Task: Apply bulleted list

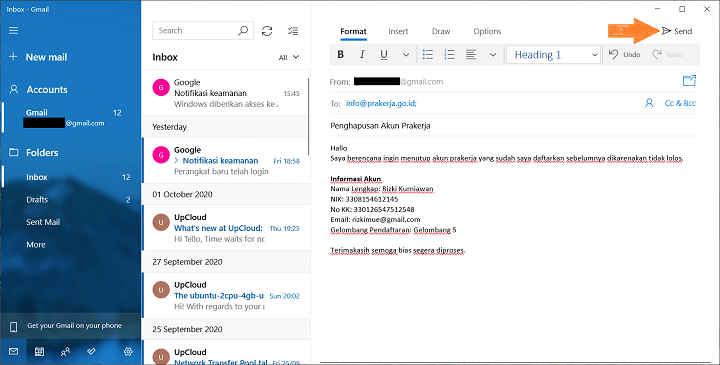Action: 428,55
